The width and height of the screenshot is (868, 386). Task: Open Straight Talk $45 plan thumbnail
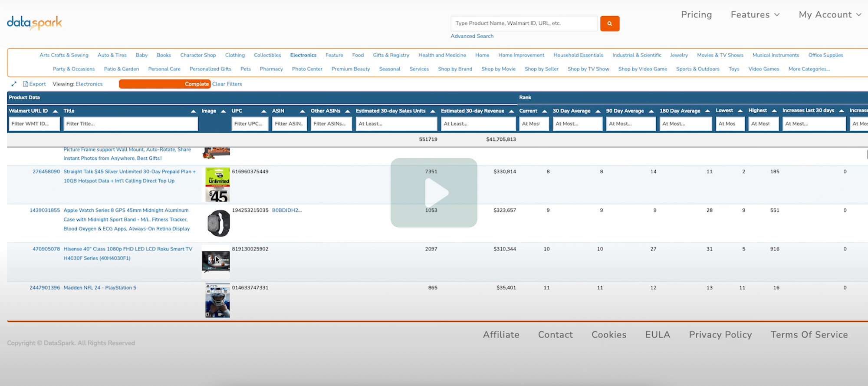217,185
